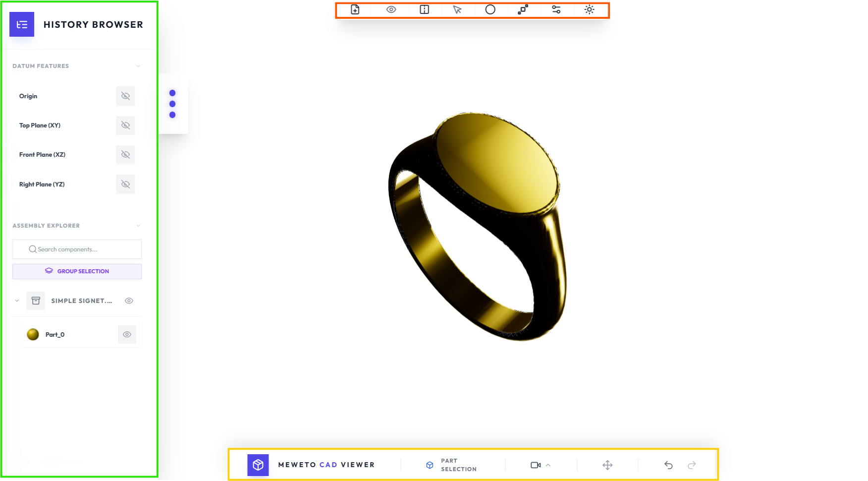Click the Part Selection cube icon

(430, 465)
